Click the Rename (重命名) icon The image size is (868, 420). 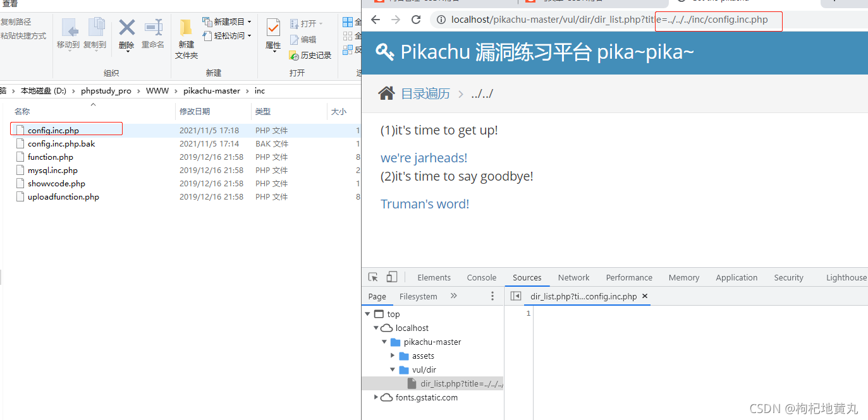click(x=153, y=28)
